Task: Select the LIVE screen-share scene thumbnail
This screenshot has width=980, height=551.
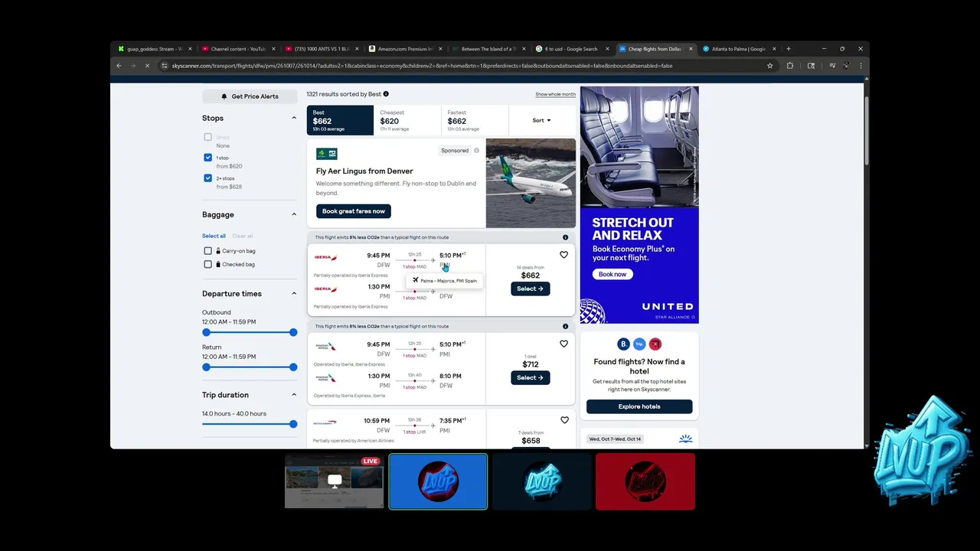Action: [x=335, y=481]
